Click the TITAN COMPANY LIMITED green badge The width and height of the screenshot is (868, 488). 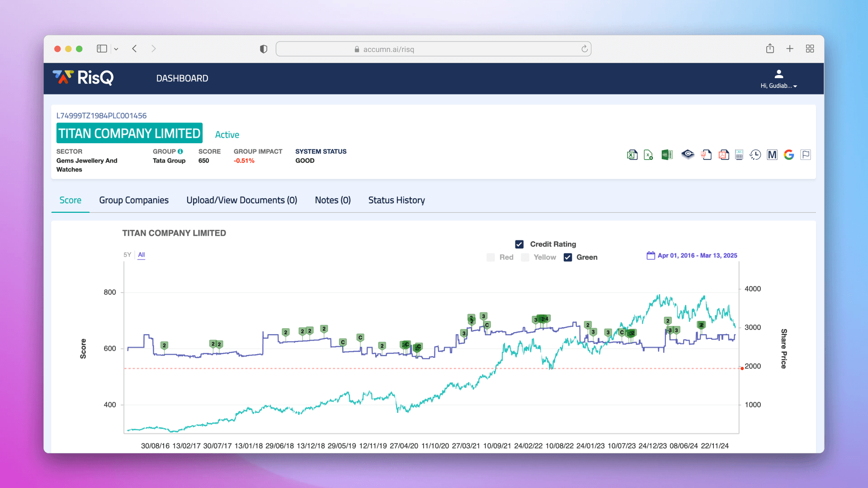click(129, 133)
